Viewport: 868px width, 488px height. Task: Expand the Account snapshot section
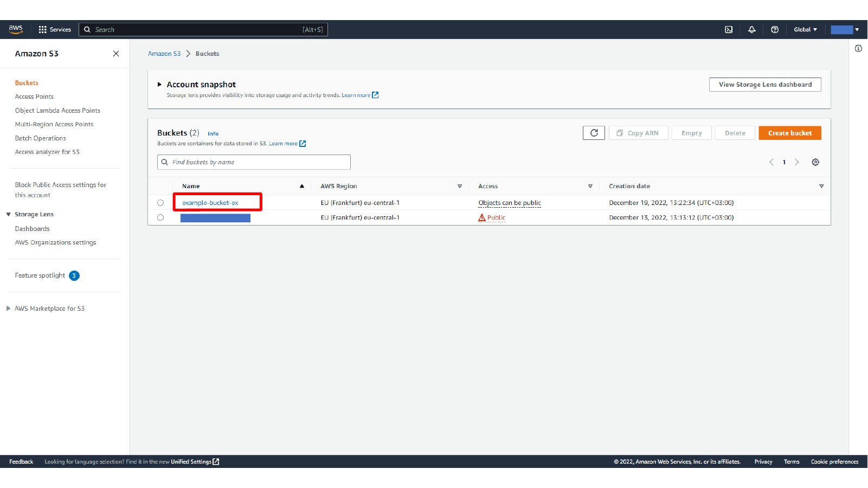coord(159,85)
